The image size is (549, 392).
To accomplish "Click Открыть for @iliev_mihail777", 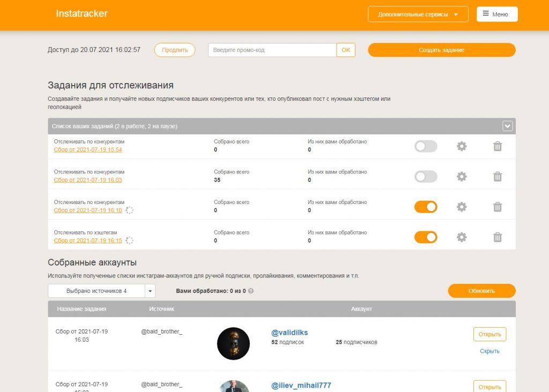I will coord(489,387).
